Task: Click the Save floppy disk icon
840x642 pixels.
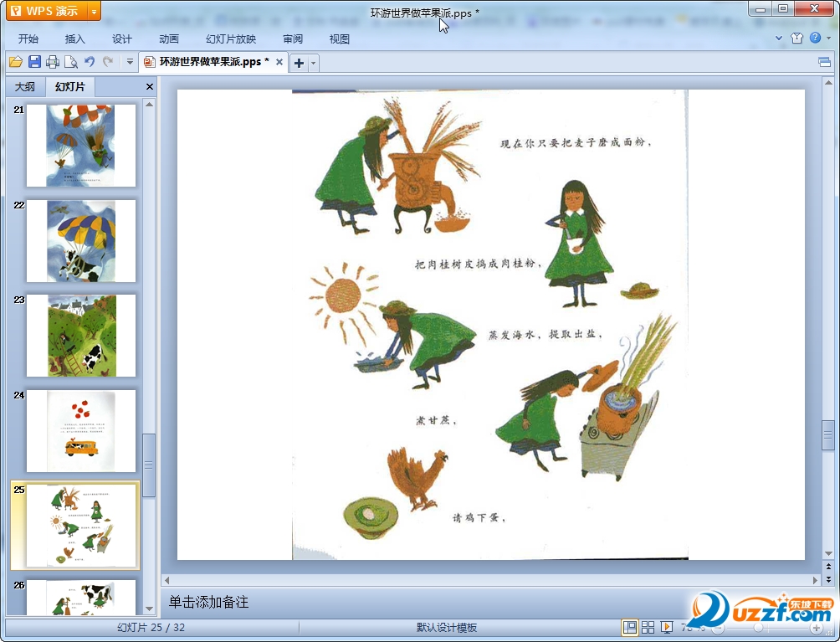Action: tap(34, 62)
